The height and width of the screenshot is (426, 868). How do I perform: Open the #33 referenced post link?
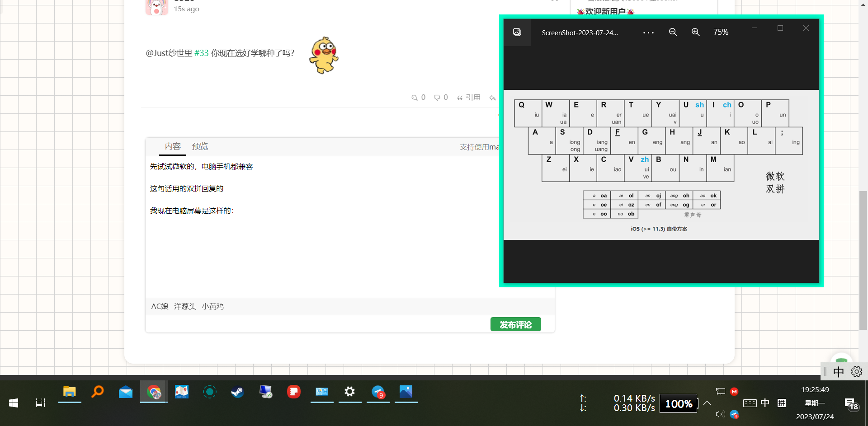(202, 53)
